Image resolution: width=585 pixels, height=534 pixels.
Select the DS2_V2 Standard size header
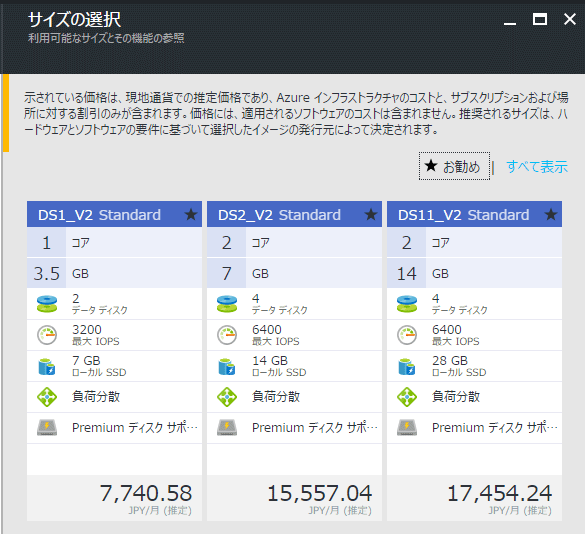pyautogui.click(x=294, y=214)
